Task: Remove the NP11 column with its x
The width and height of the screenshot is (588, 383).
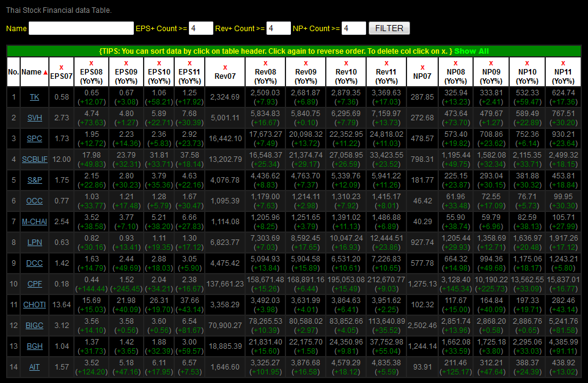Action: (x=563, y=63)
